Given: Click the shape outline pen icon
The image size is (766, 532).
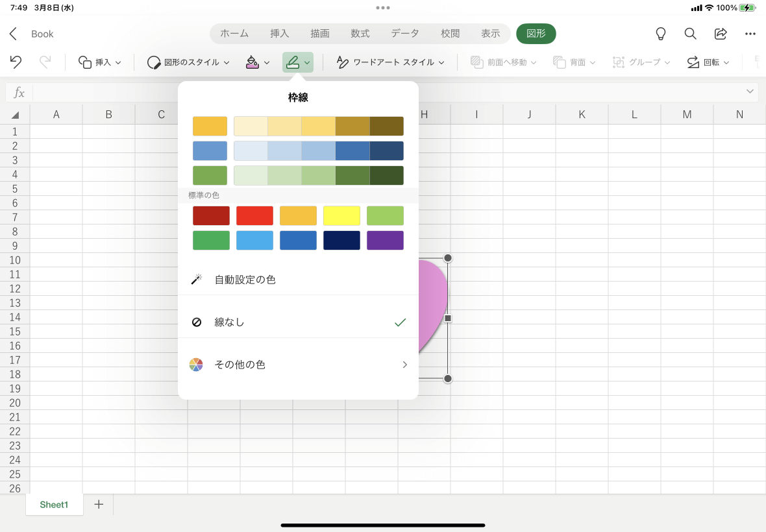Looking at the screenshot, I should (293, 62).
